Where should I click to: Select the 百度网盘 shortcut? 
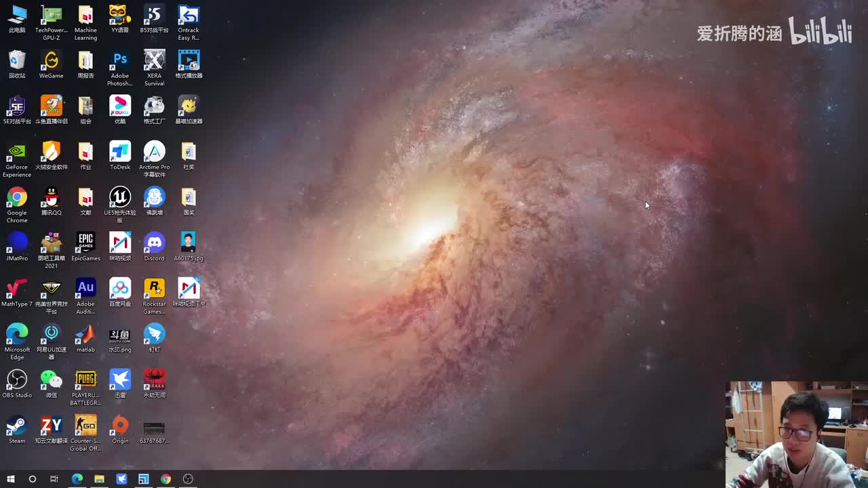tap(120, 293)
